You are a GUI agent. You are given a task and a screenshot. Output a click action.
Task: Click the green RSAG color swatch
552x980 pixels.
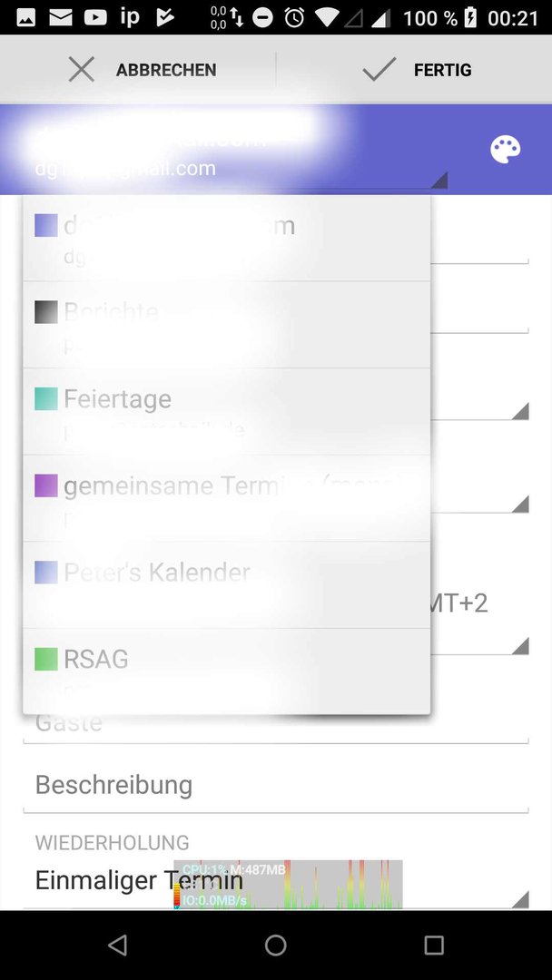pyautogui.click(x=46, y=659)
